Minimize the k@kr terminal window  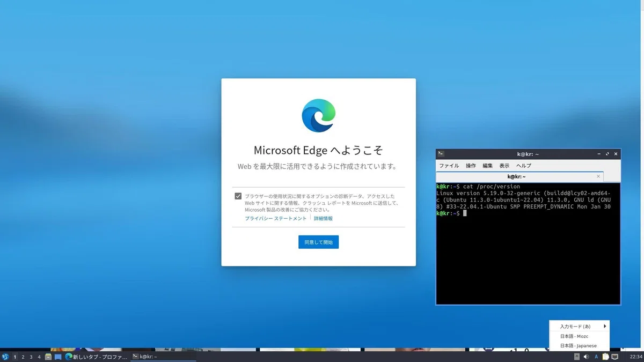[x=599, y=154]
